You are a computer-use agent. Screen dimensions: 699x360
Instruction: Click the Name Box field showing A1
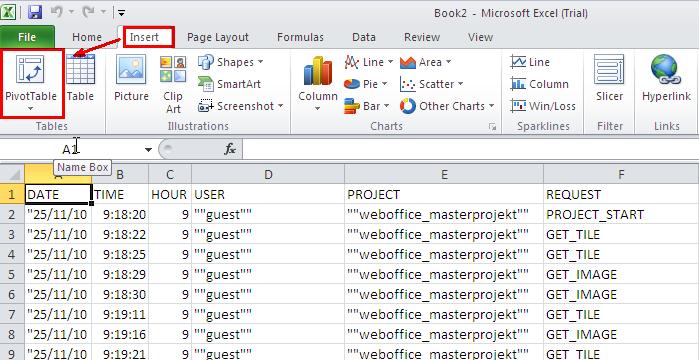tap(71, 150)
